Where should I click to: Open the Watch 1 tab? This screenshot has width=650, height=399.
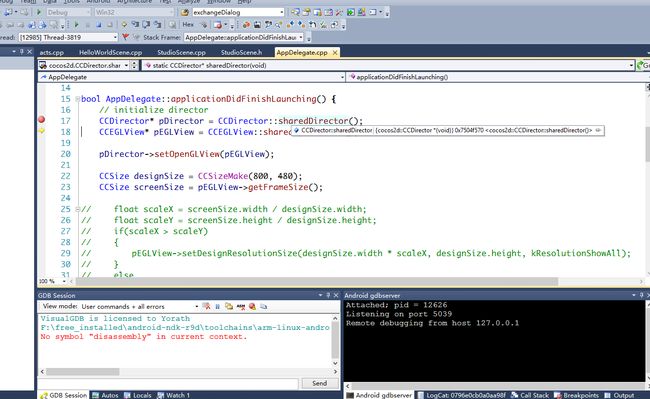click(174, 395)
